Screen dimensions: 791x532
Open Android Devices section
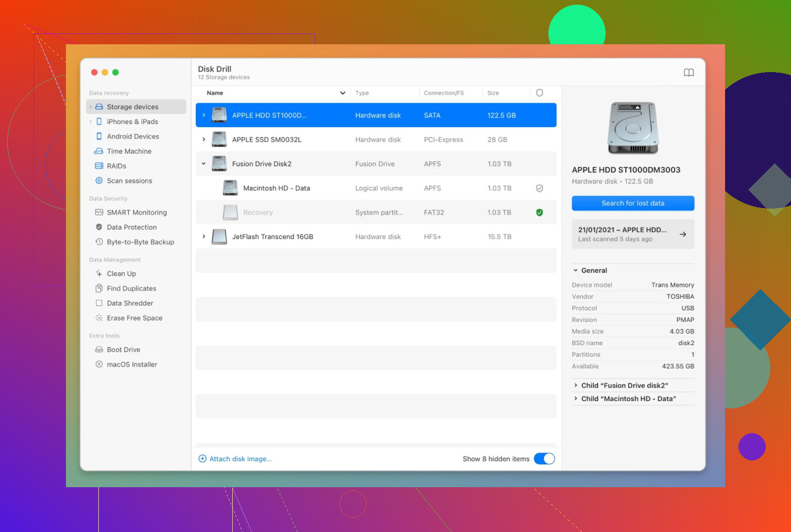coord(133,136)
